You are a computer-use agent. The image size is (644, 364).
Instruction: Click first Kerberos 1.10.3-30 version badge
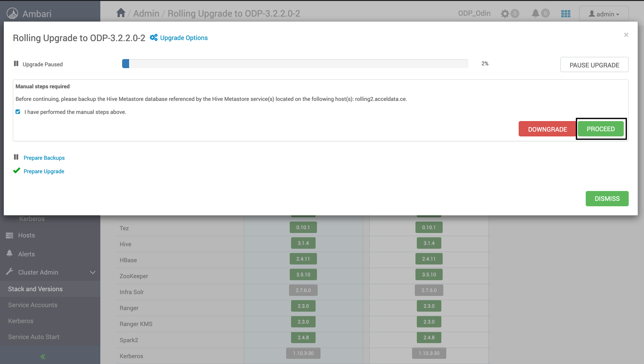pyautogui.click(x=303, y=353)
